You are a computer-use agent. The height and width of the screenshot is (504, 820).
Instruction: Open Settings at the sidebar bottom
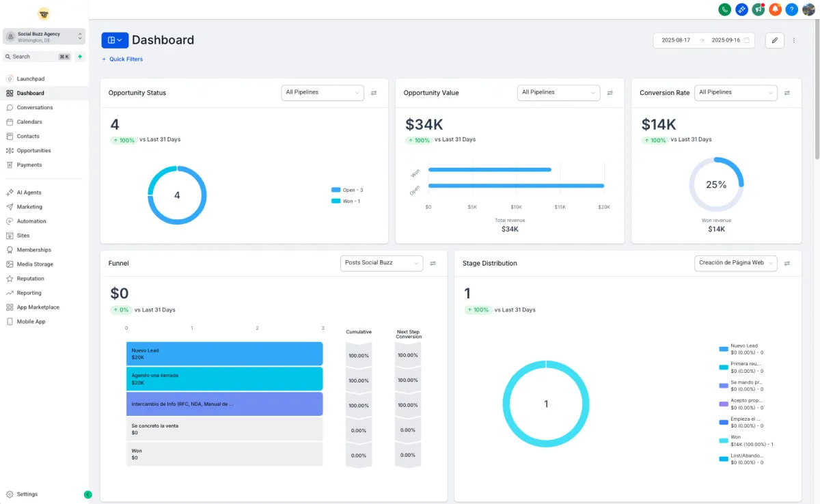click(27, 494)
